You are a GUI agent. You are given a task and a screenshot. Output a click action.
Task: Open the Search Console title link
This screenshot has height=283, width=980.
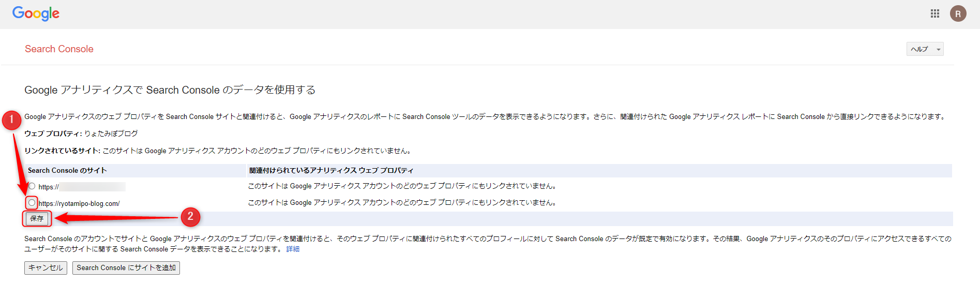pos(59,49)
